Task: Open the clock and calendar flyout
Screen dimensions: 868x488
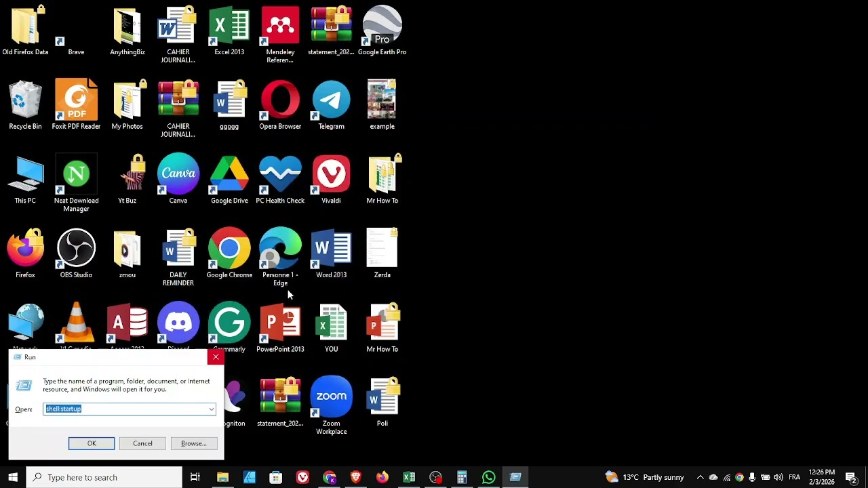Action: [821, 477]
